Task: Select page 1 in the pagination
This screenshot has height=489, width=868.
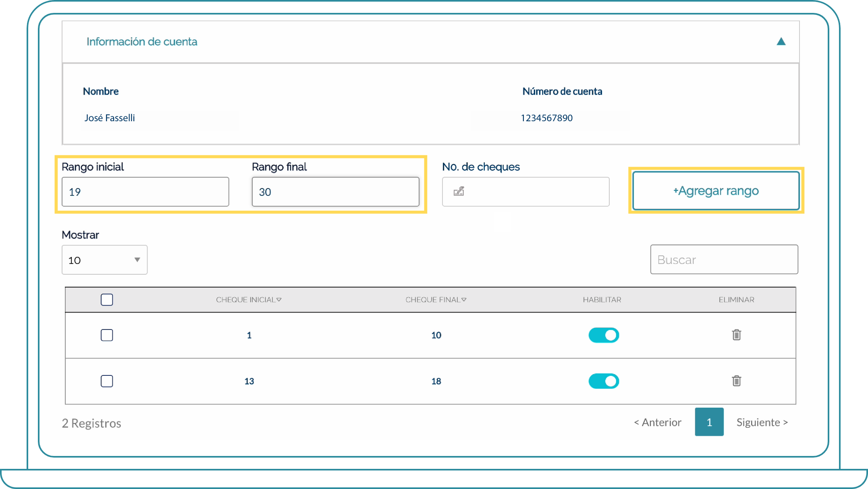Action: click(709, 422)
